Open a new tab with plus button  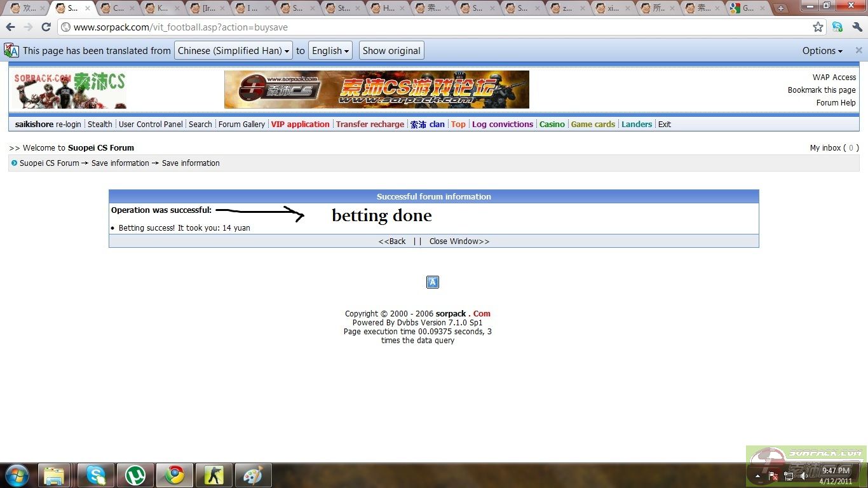point(781,8)
